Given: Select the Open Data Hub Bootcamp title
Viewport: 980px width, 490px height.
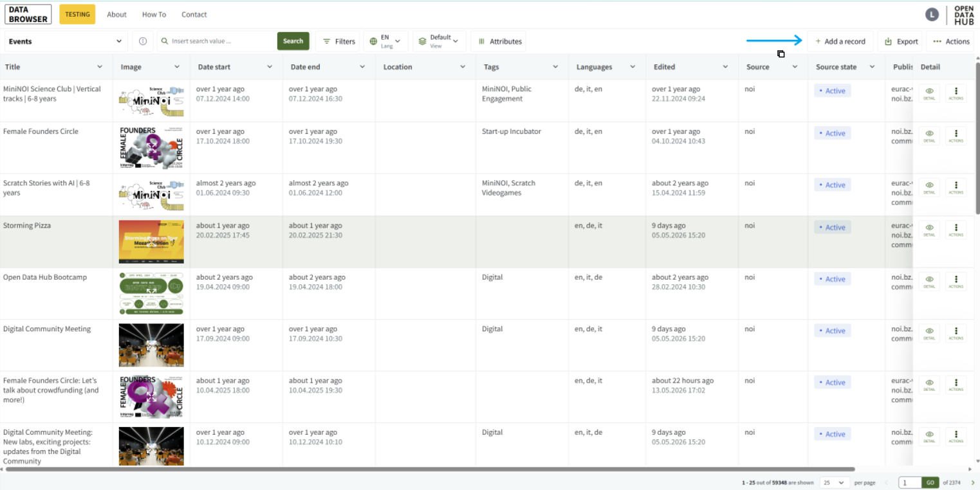Looking at the screenshot, I should [x=45, y=277].
